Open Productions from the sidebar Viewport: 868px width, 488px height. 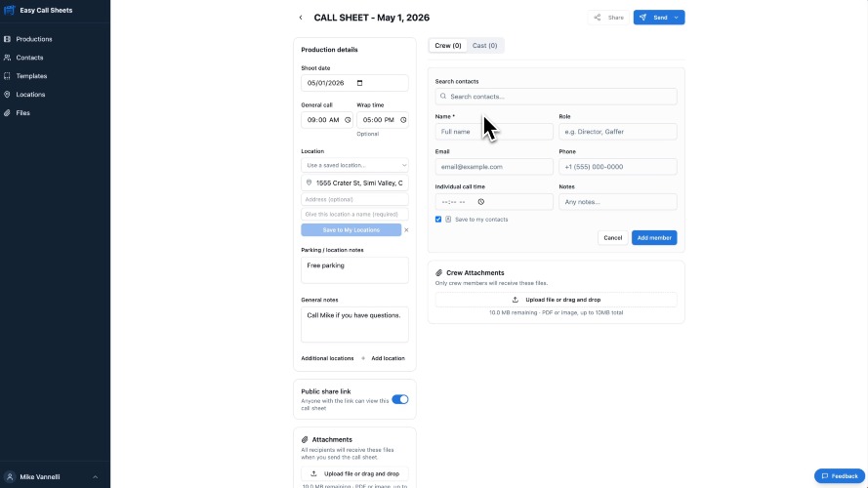pos(34,39)
